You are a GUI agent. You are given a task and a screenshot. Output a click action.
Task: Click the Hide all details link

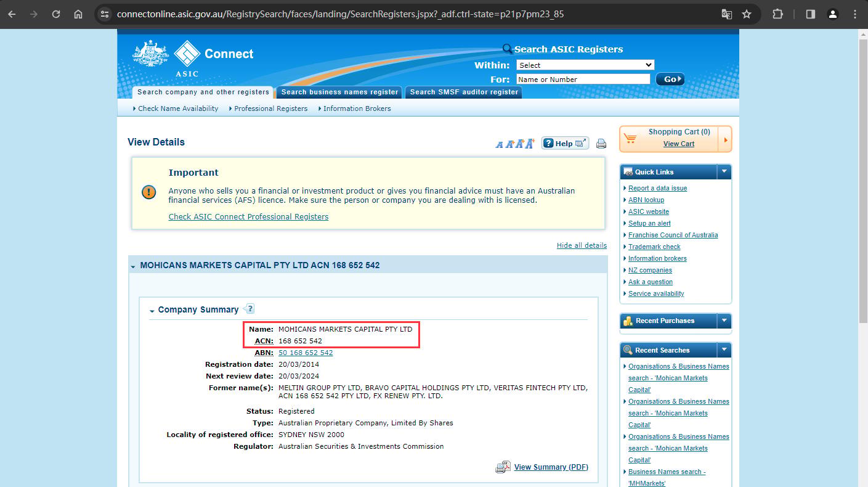point(582,245)
